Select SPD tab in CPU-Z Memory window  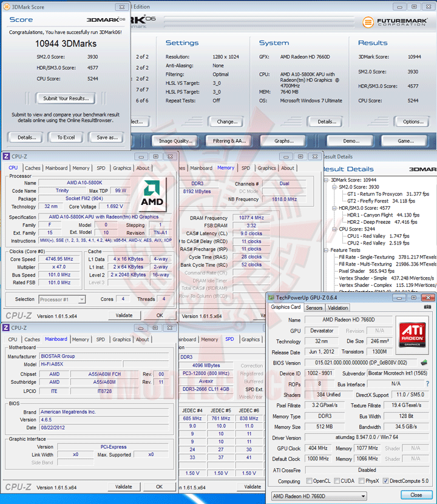click(246, 168)
